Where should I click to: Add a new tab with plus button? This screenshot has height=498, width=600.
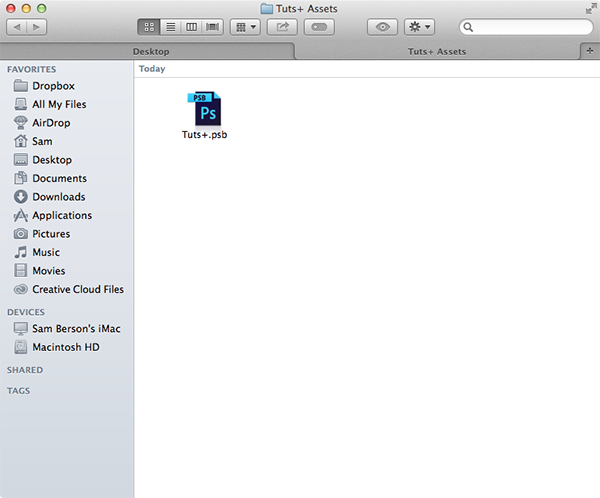click(590, 51)
